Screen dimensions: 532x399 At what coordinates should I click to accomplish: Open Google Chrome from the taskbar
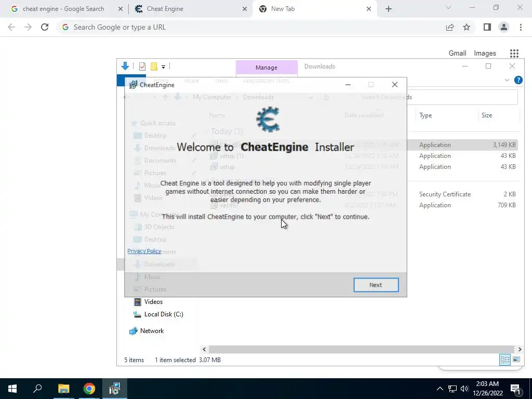coord(89,389)
